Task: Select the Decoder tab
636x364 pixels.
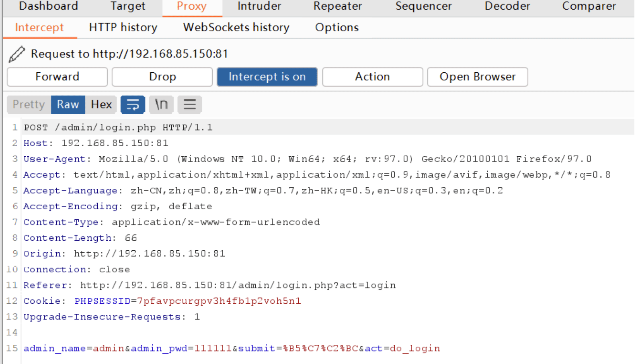Action: click(507, 6)
